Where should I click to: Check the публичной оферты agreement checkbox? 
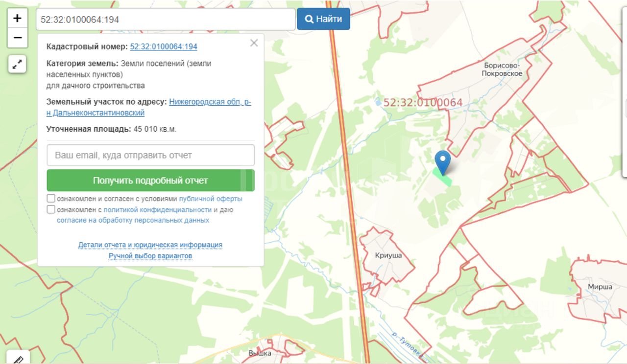(51, 199)
